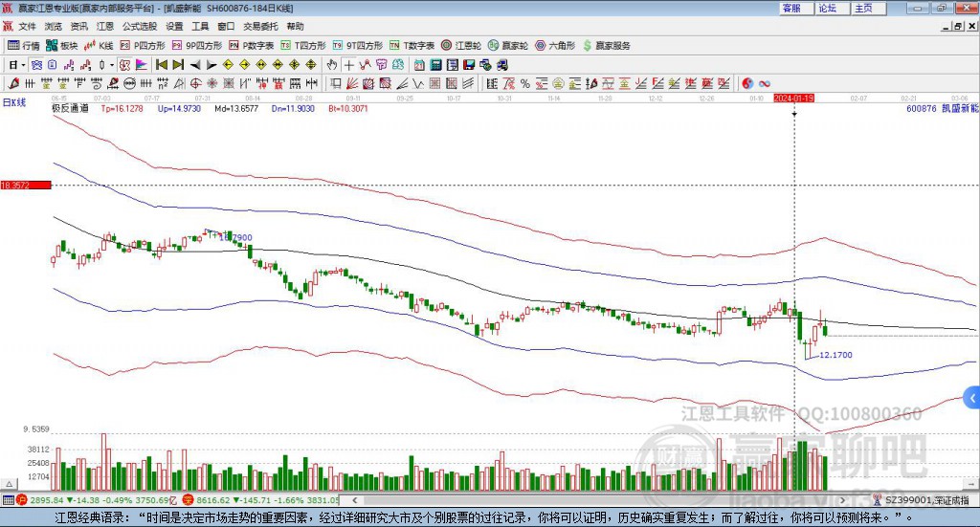
Task: Select the zigzag wave line tool
Action: 418,83
